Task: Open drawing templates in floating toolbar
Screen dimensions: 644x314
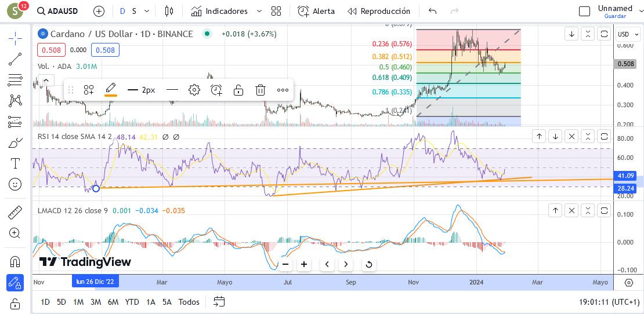Action: pyautogui.click(x=89, y=90)
